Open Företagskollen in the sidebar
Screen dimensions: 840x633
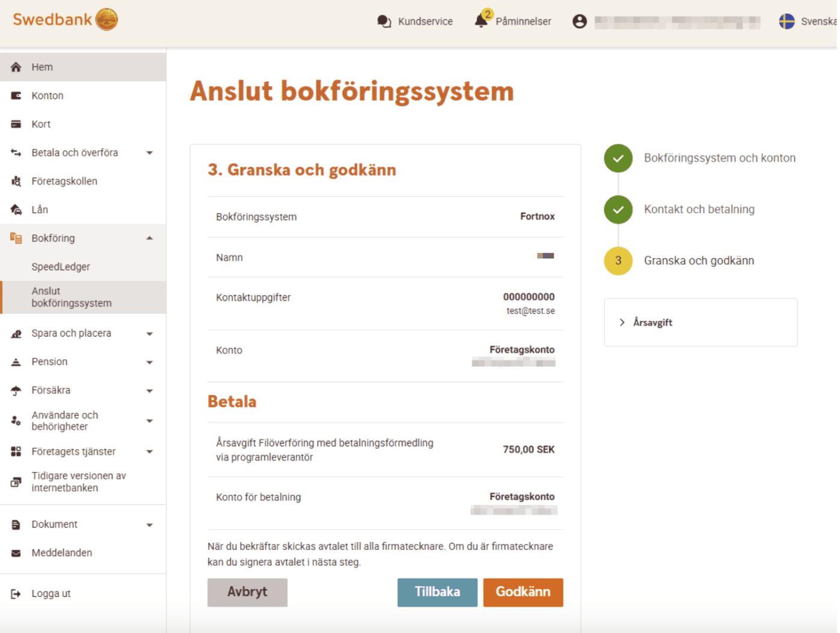coord(83,181)
